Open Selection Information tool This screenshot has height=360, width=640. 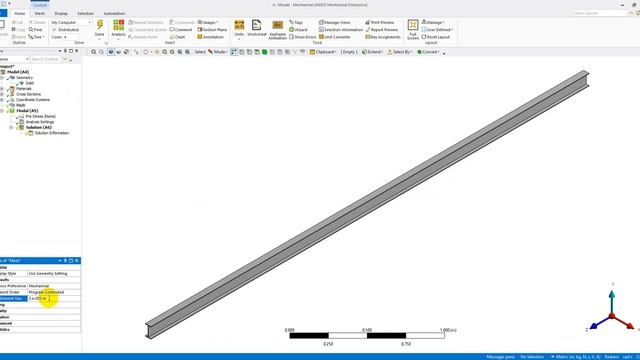point(341,30)
